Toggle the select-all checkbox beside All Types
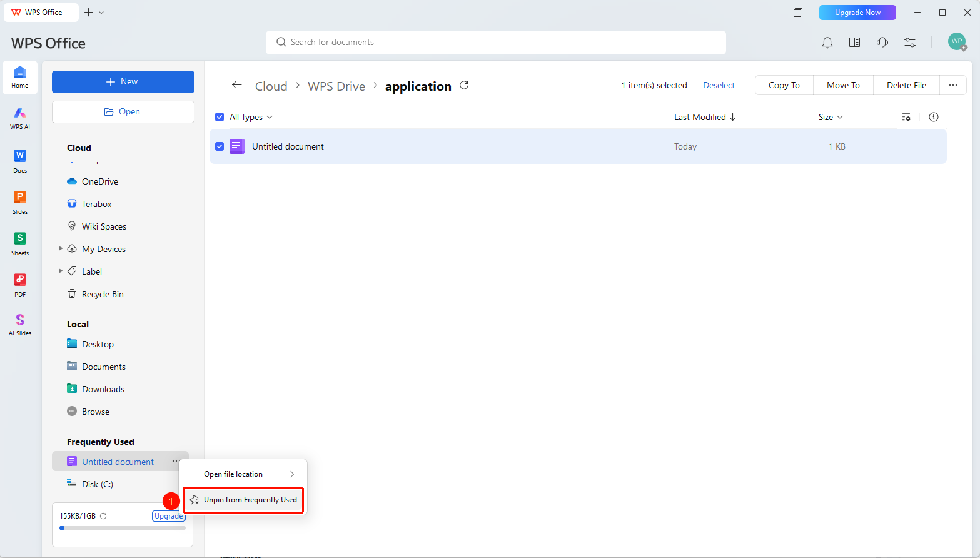The image size is (980, 558). [220, 117]
